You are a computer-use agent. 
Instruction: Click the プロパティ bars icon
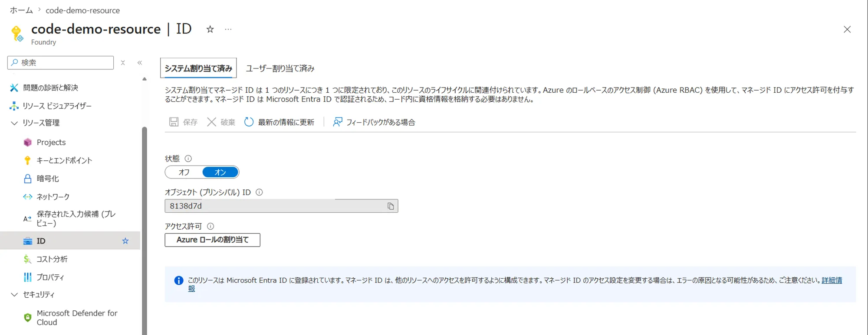27,277
